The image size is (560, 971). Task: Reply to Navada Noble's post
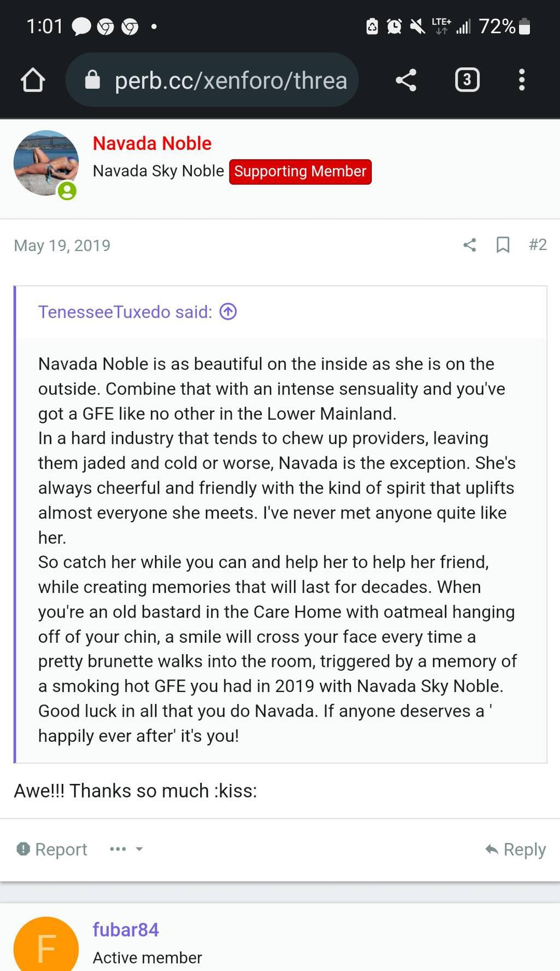[515, 849]
